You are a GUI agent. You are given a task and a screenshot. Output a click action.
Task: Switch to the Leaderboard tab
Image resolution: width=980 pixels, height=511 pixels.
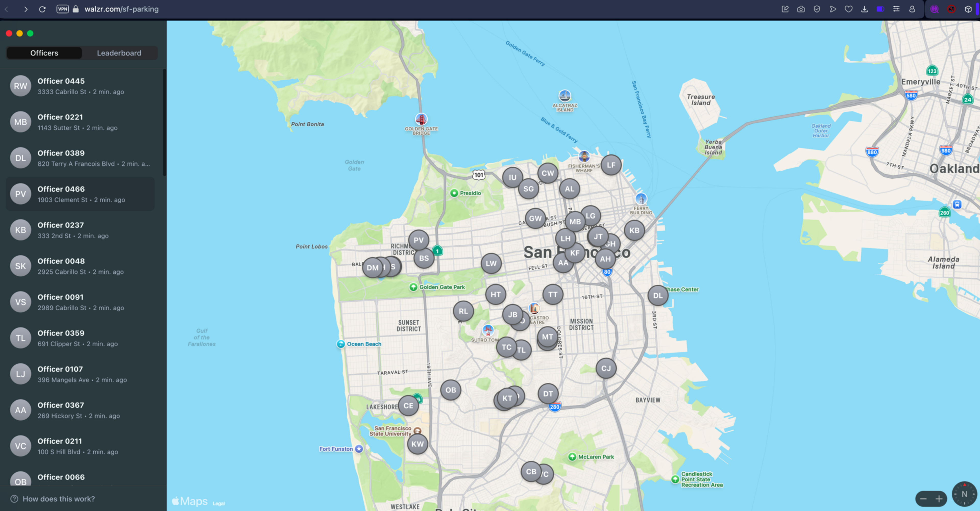119,53
